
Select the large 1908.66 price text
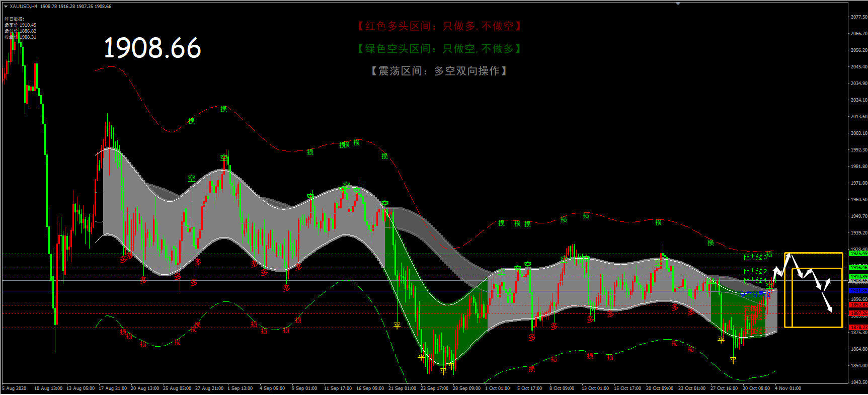point(152,48)
